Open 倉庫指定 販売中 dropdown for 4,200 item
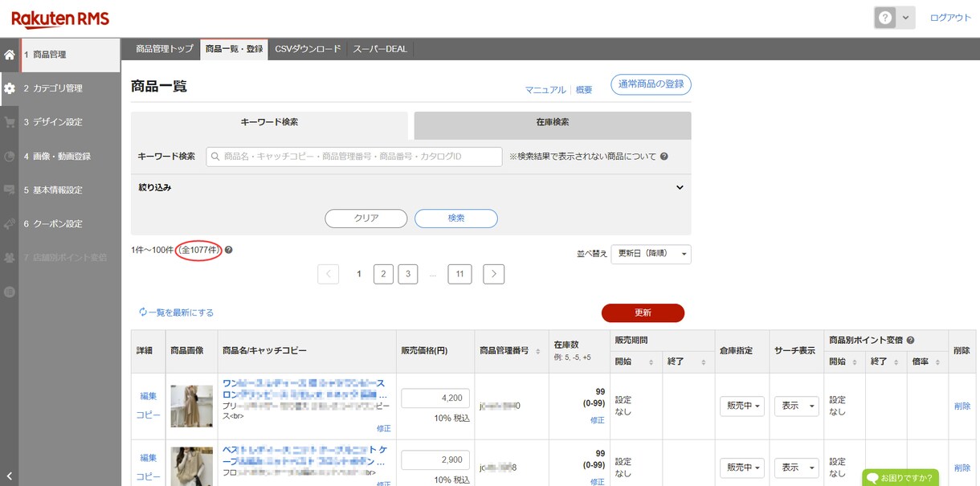This screenshot has width=980, height=486. [741, 406]
